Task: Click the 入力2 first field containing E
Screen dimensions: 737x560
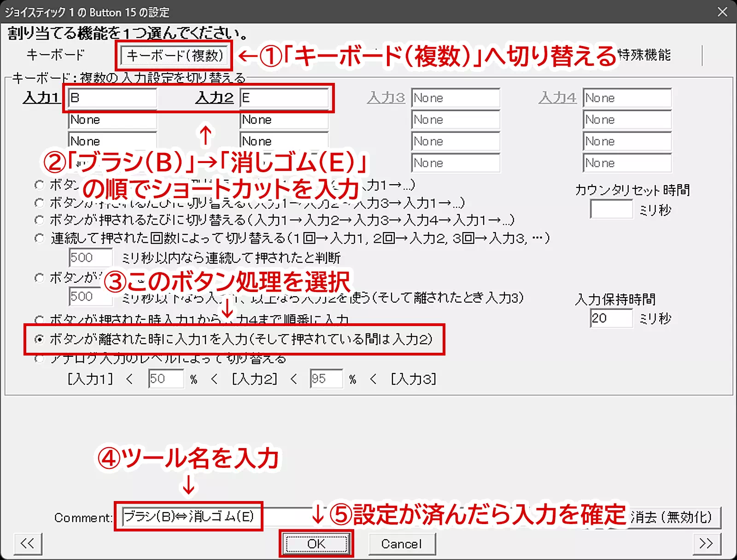Action: [284, 98]
